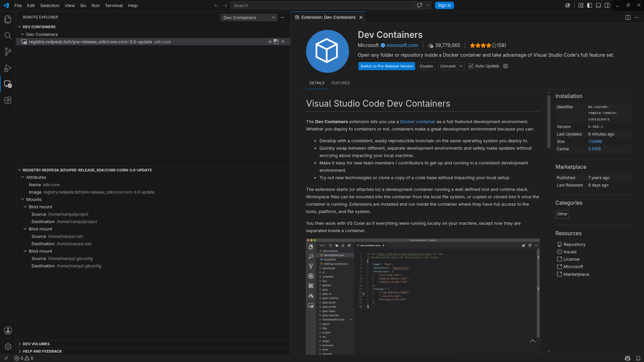The image size is (644, 362).
Task: Open the Selection menu
Action: [50, 5]
